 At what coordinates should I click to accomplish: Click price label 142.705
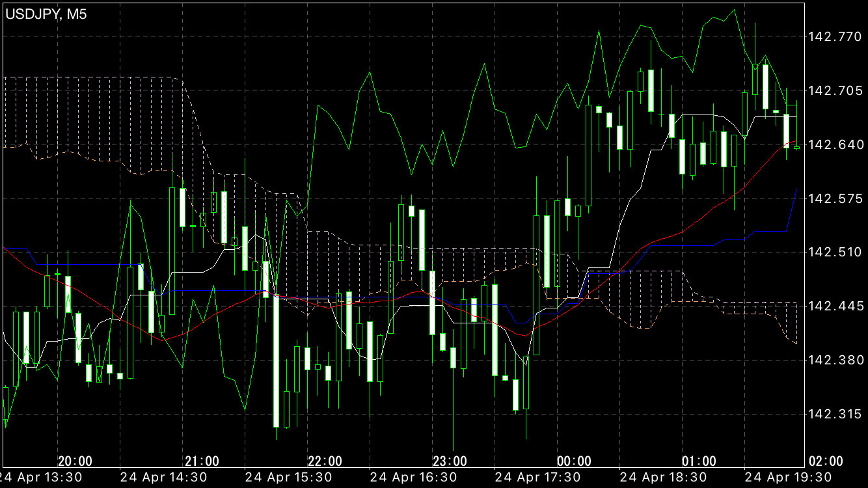(834, 90)
